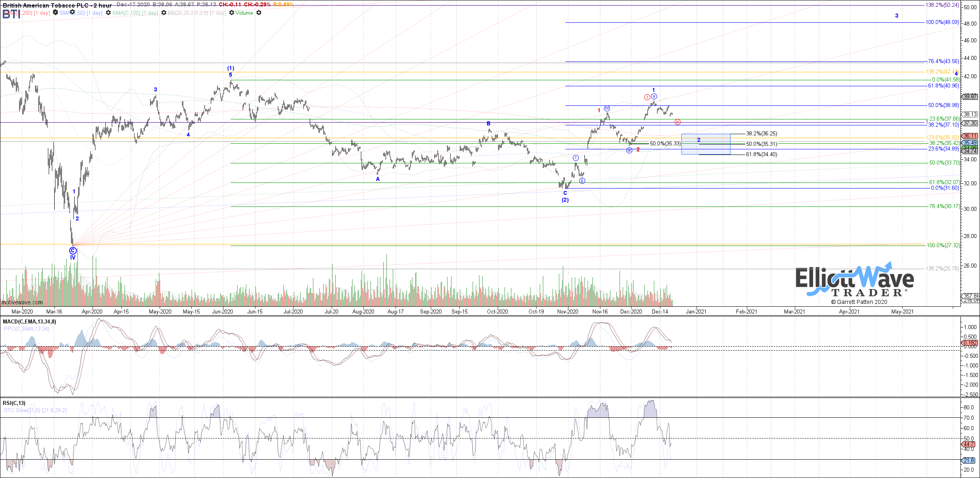This screenshot has width=980, height=478.
Task: Click the 76.4%(30.17) retracement label
Action: (x=944, y=206)
